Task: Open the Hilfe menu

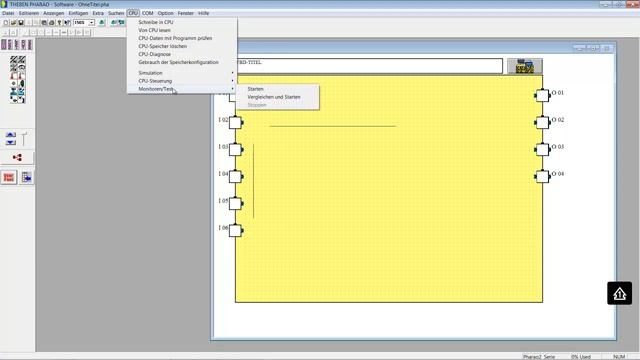Action: point(204,13)
